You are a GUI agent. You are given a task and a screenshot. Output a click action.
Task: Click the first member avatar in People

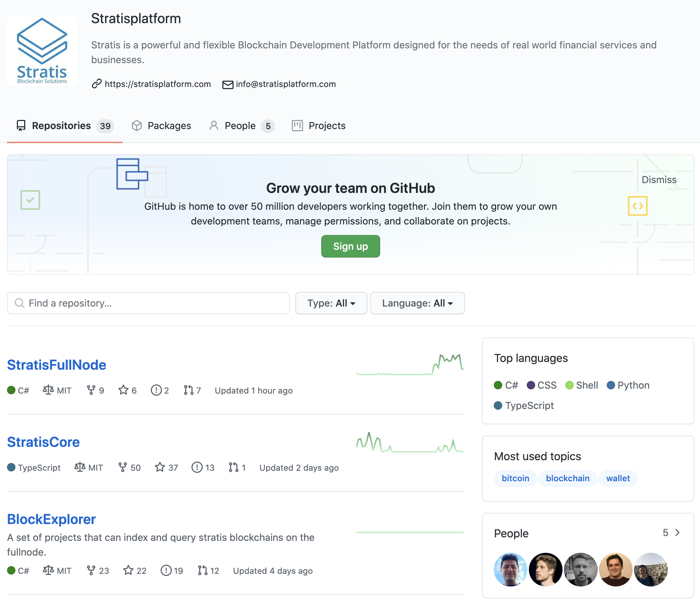(x=510, y=570)
